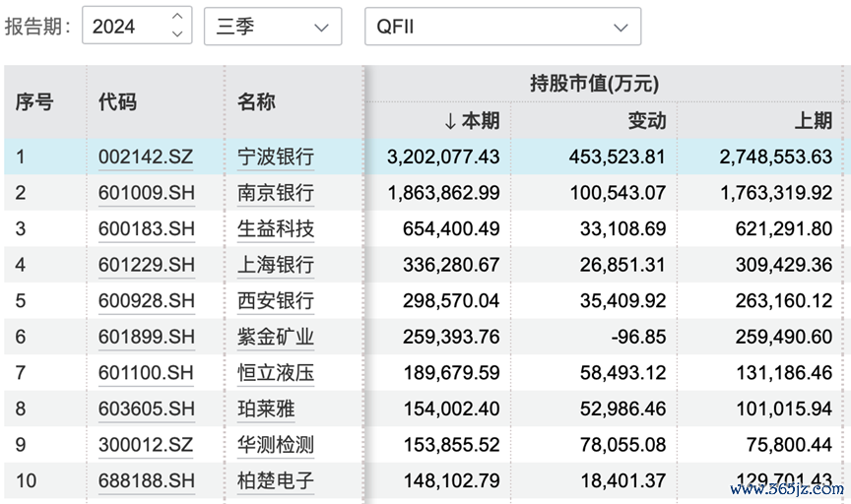Sort by 变动 column header

(x=646, y=120)
